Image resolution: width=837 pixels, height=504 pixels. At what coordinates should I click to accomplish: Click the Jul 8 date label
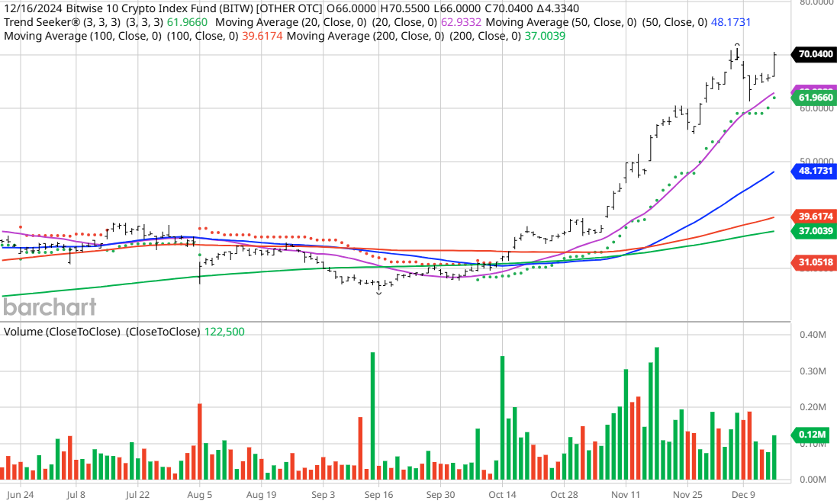click(x=76, y=494)
